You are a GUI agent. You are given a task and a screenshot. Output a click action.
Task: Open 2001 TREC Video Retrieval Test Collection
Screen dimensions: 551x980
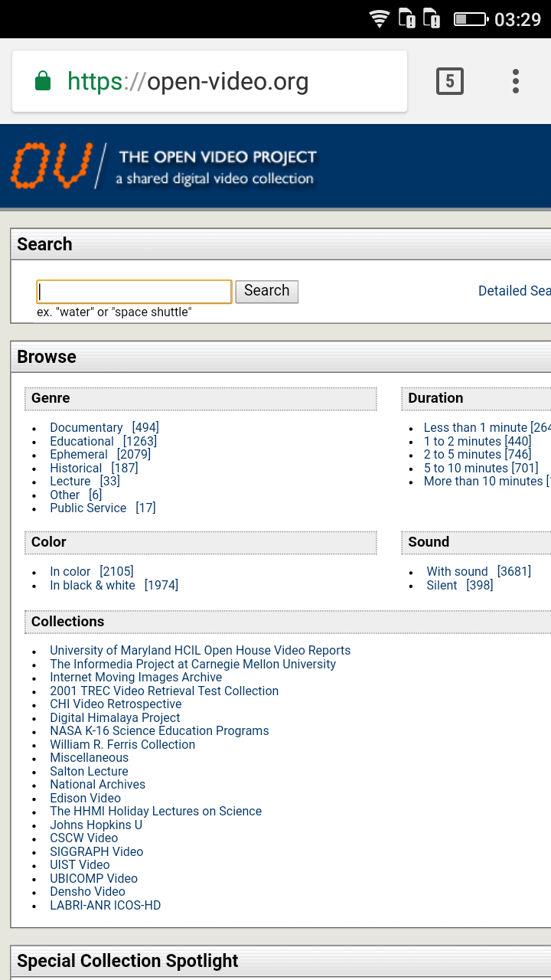tap(165, 691)
